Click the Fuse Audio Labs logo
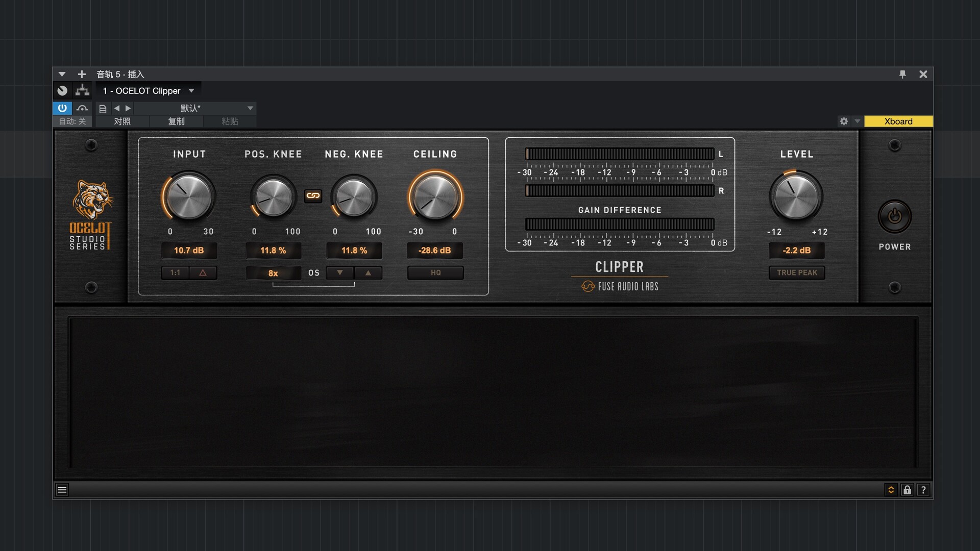The image size is (980, 551). (620, 286)
